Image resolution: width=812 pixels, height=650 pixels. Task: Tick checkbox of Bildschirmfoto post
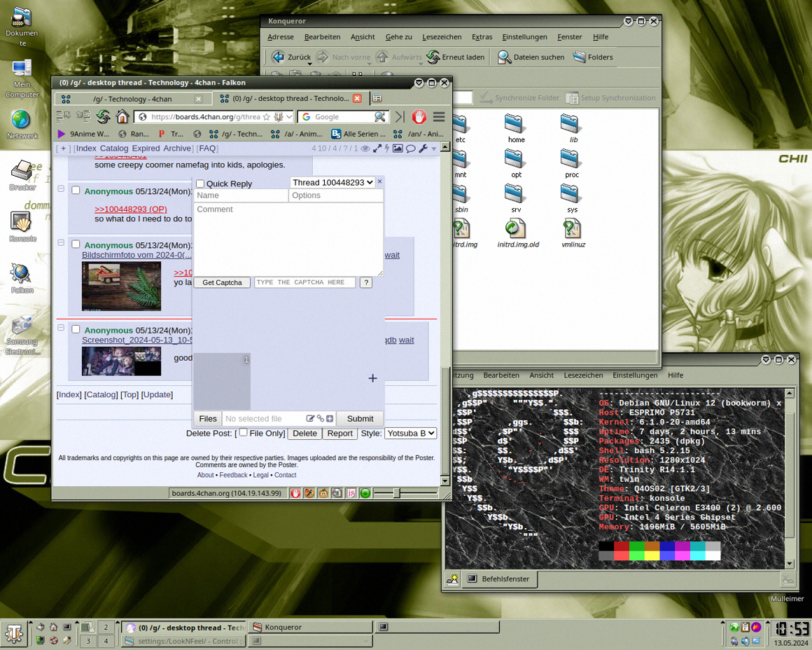[76, 244]
